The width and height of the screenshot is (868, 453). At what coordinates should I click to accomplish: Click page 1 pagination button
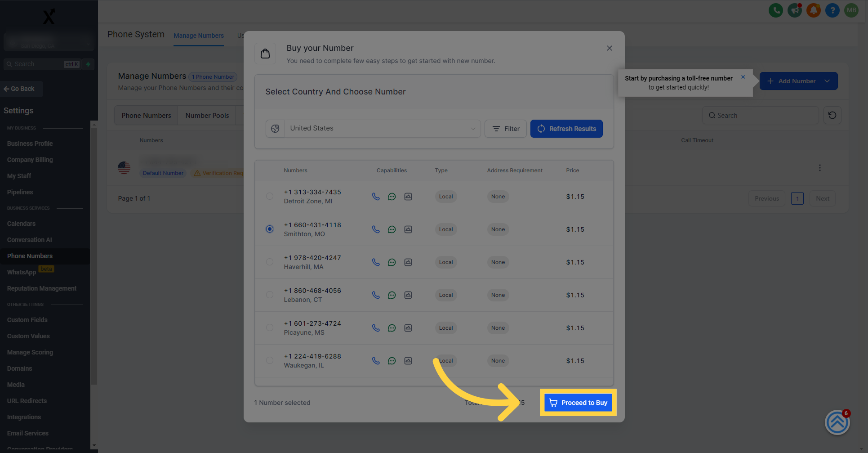click(797, 198)
